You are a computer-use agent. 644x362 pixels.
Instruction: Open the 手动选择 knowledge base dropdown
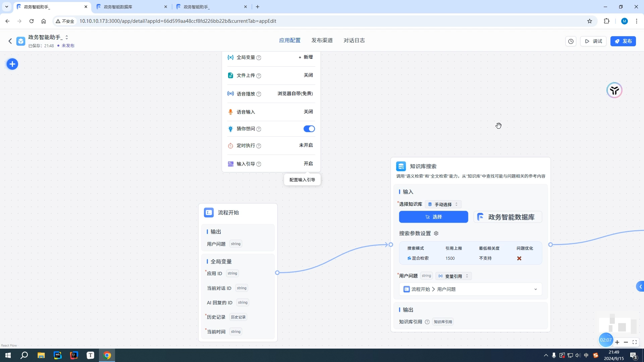click(443, 204)
